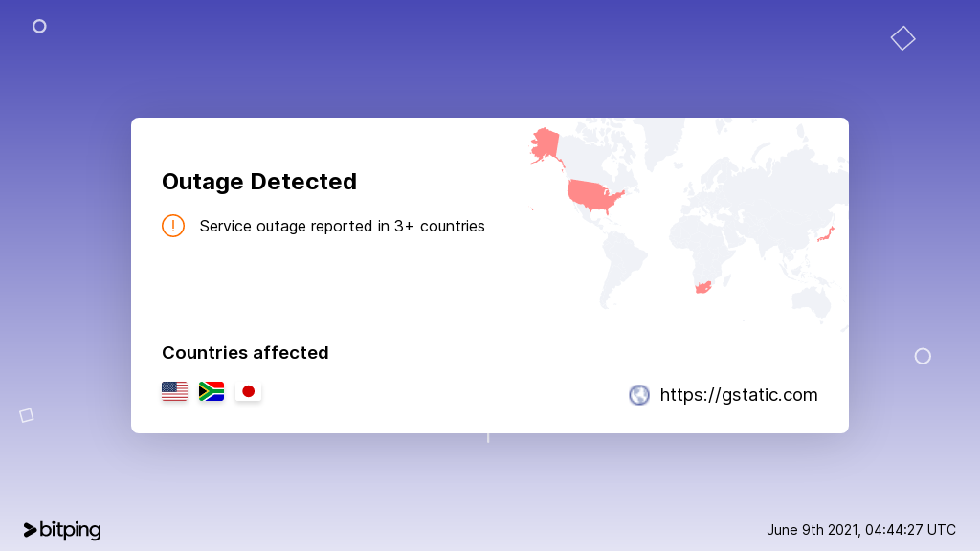The width and height of the screenshot is (980, 551).
Task: Click the Japan flag icon
Action: click(x=248, y=391)
